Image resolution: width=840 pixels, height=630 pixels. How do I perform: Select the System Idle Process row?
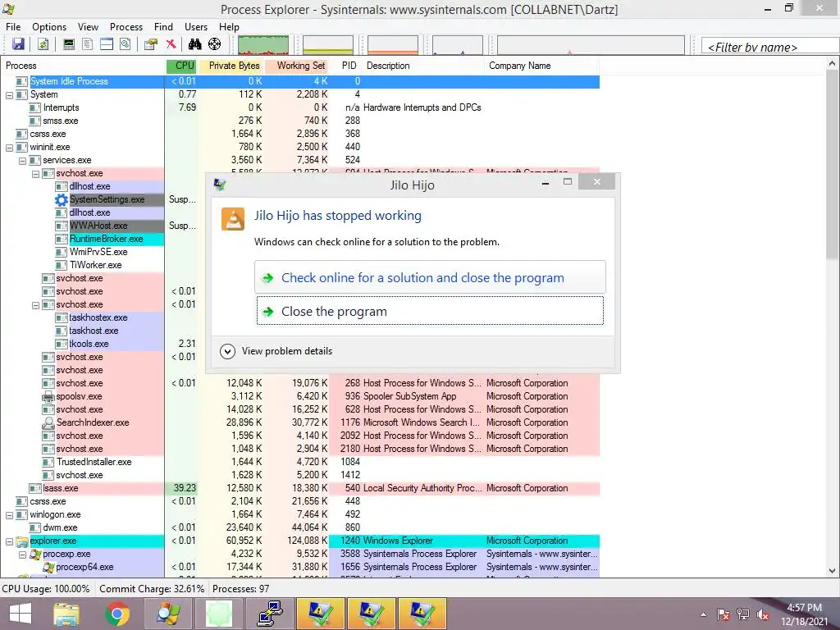[300, 81]
